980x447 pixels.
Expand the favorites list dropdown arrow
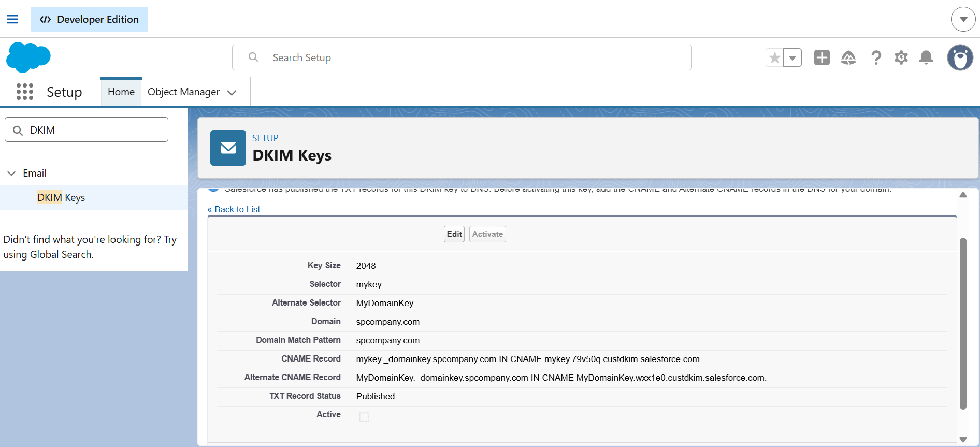(792, 57)
